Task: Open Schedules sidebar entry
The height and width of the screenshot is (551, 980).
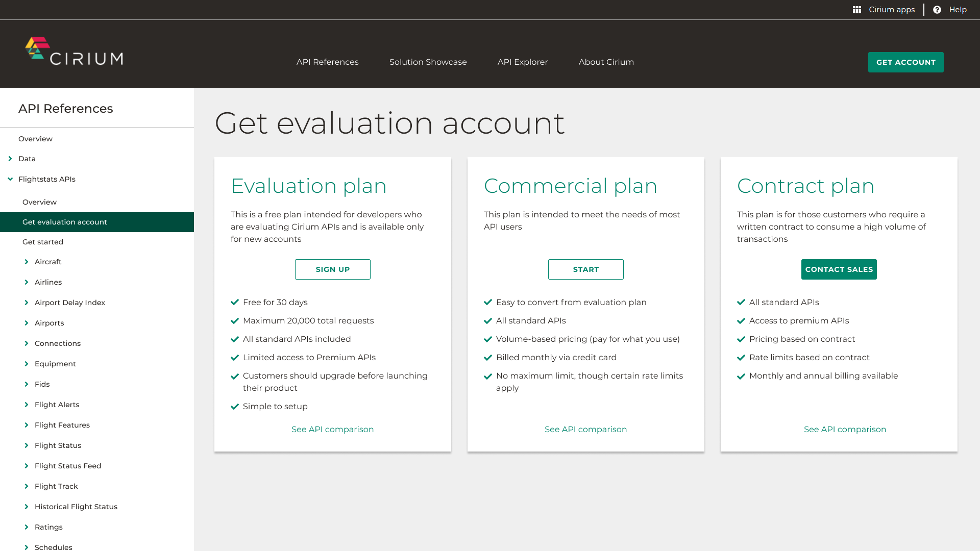Action: [54, 547]
